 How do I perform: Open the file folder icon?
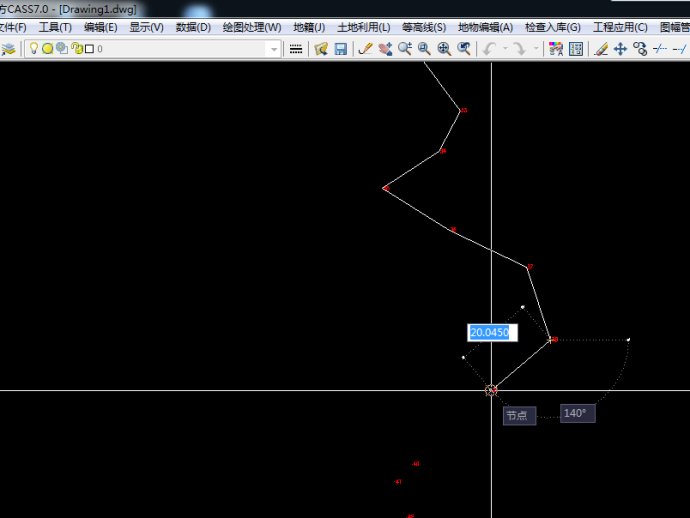pos(321,48)
